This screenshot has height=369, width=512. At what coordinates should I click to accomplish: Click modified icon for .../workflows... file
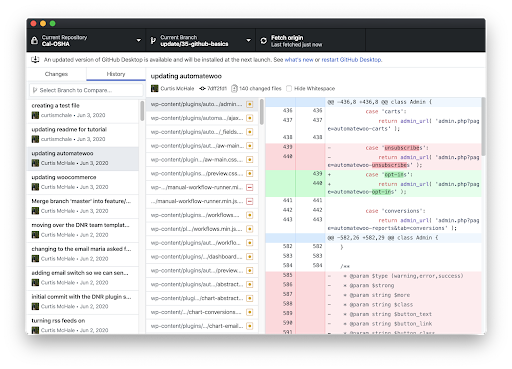click(249, 215)
